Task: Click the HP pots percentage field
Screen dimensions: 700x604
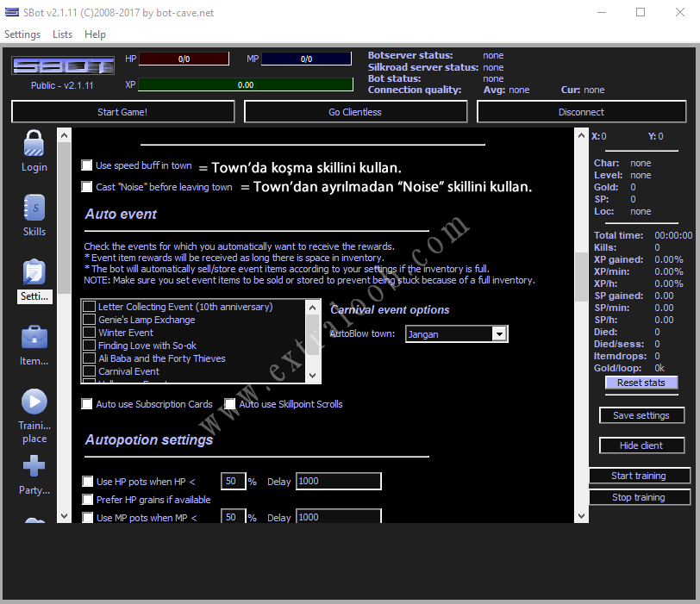Action: pos(233,481)
